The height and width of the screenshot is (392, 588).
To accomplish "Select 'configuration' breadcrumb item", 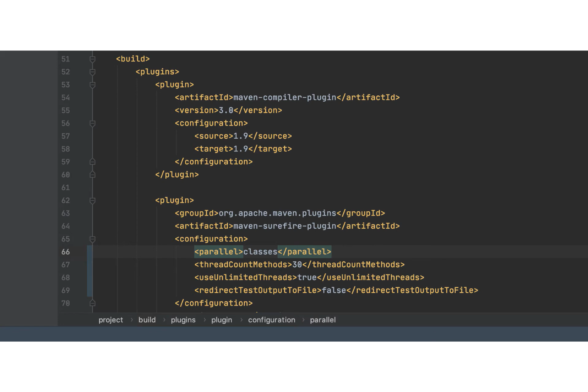I will pos(272,320).
